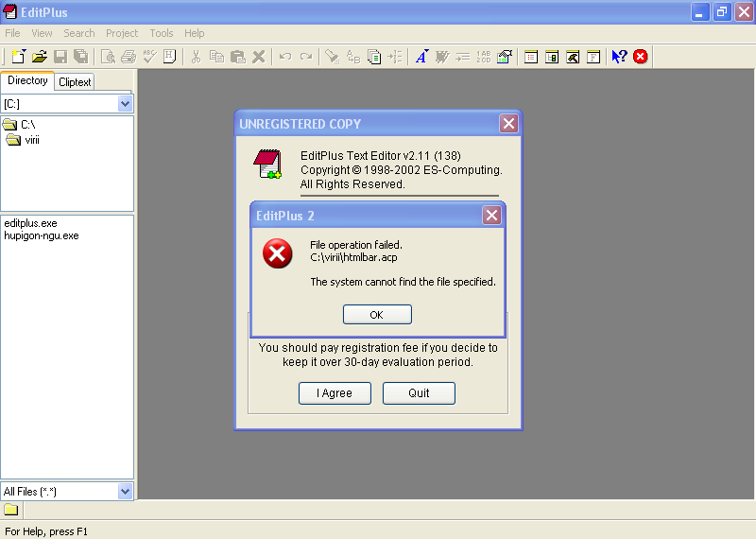Close the UNREGISTERED COPY dialog
756x539 pixels.
coord(508,124)
